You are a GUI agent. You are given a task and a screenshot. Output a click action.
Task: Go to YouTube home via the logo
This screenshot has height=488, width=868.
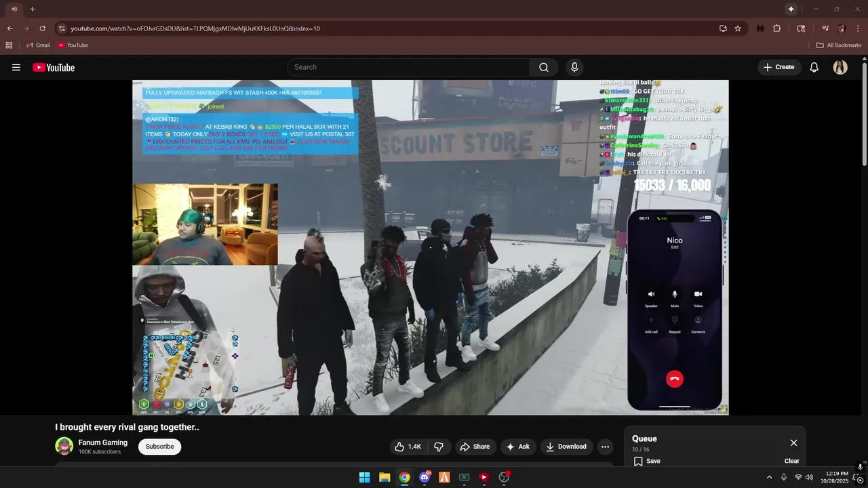click(54, 67)
